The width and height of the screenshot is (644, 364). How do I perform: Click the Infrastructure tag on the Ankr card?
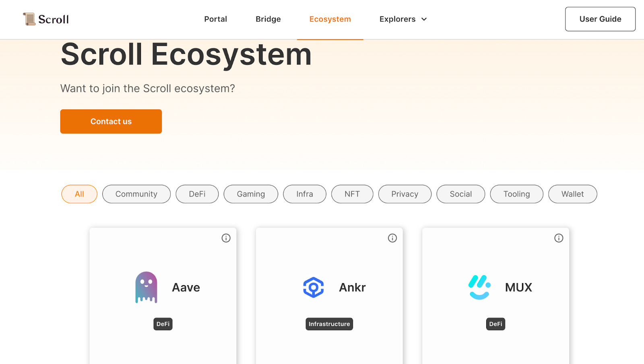tap(329, 324)
